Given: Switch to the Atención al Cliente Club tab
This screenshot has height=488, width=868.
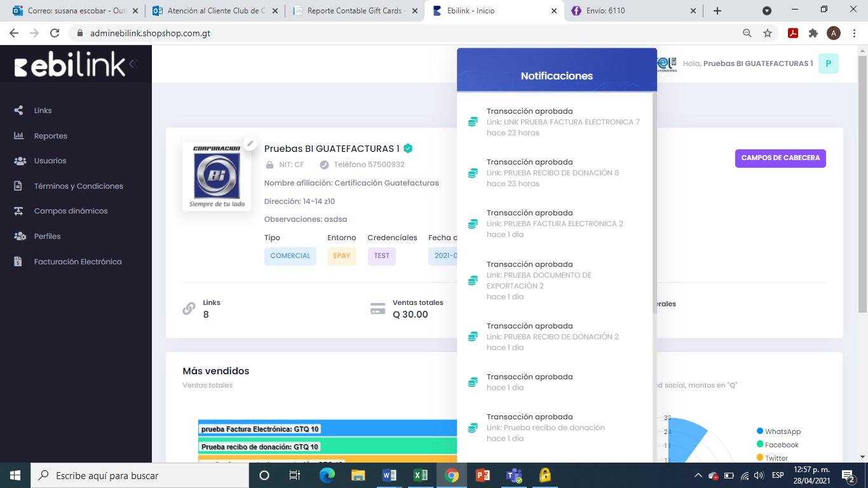Looking at the screenshot, I should click(x=215, y=11).
